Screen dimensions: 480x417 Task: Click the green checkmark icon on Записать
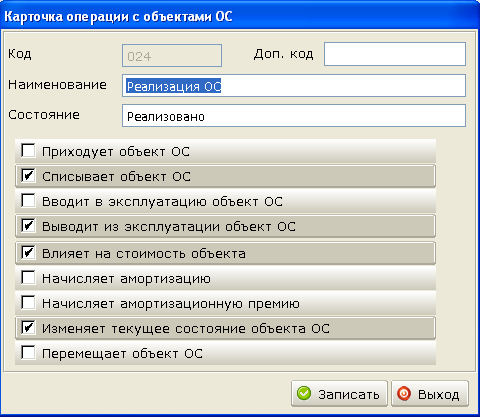pos(304,393)
